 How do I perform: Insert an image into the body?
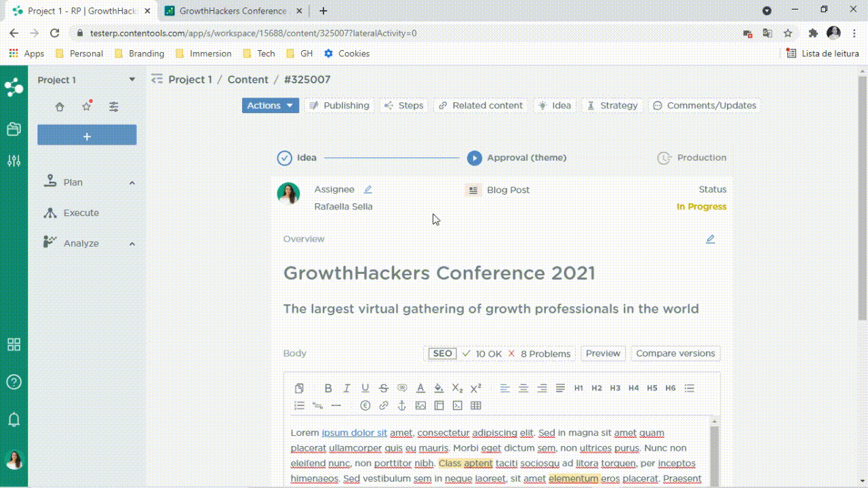click(x=420, y=405)
